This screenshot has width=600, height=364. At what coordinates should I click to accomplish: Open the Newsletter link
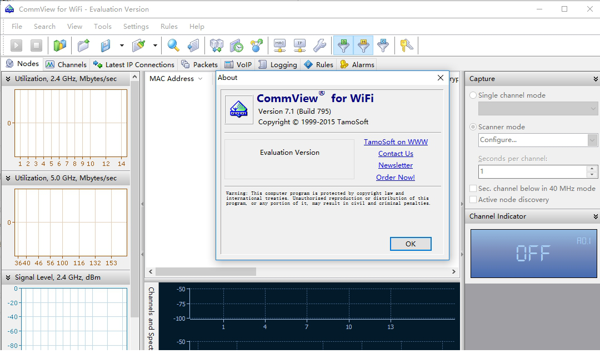[x=396, y=165]
